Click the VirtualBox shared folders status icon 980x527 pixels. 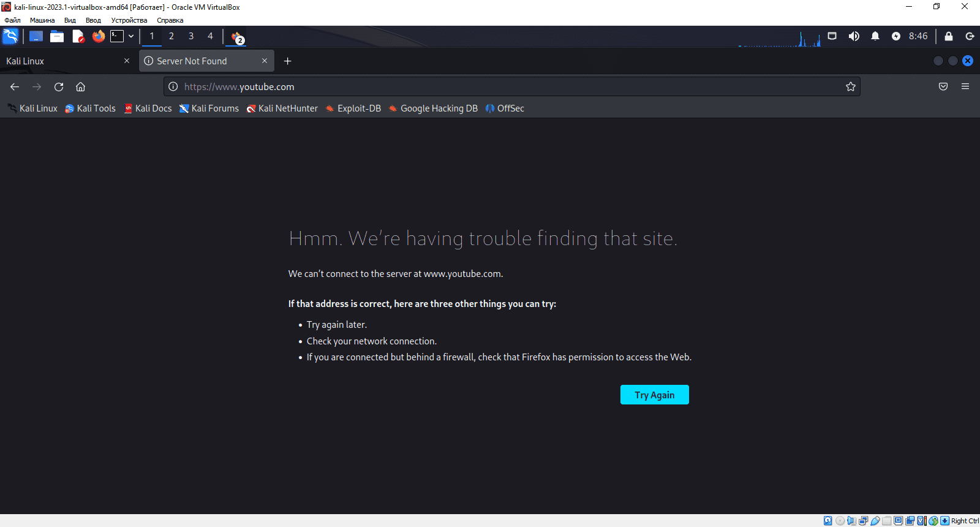(887, 521)
